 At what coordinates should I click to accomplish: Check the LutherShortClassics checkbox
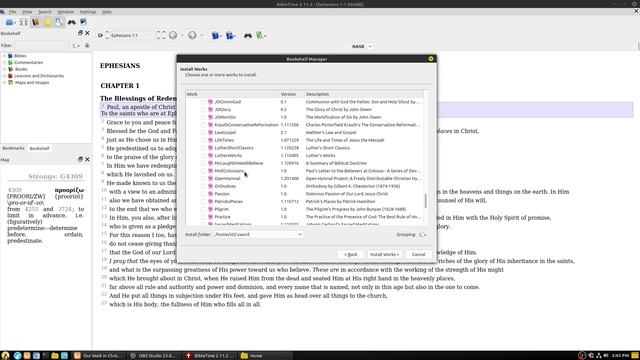click(203, 148)
